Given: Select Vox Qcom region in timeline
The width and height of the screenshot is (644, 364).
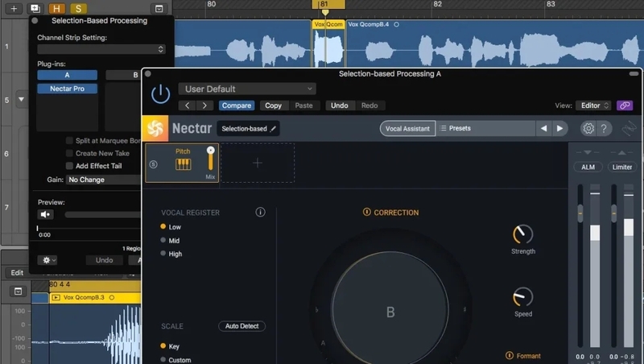Looking at the screenshot, I should [328, 43].
